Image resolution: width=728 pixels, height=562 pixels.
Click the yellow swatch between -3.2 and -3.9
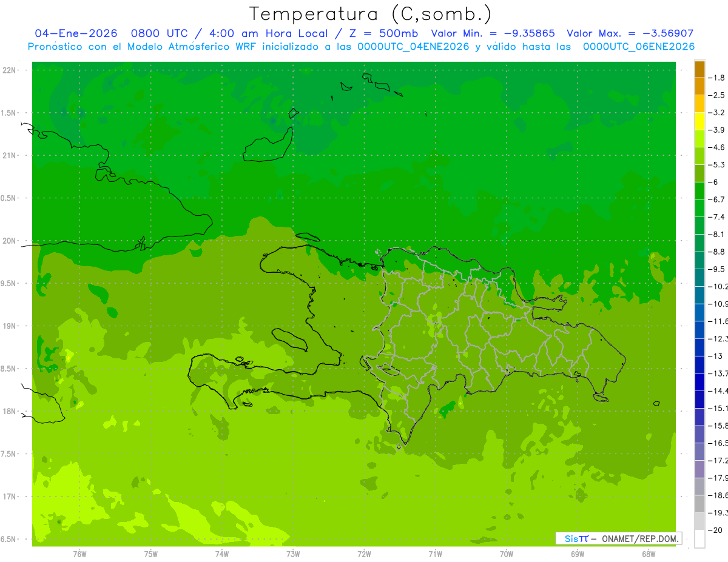coord(699,121)
